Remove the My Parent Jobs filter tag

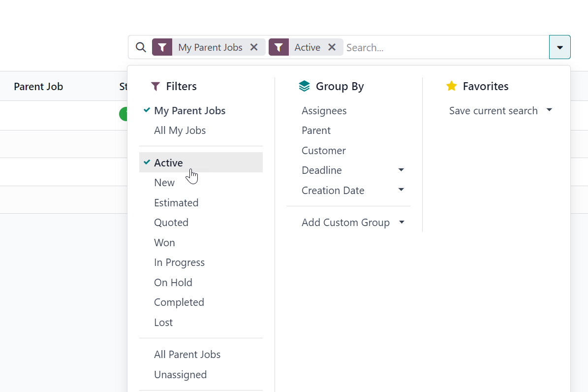pos(254,47)
